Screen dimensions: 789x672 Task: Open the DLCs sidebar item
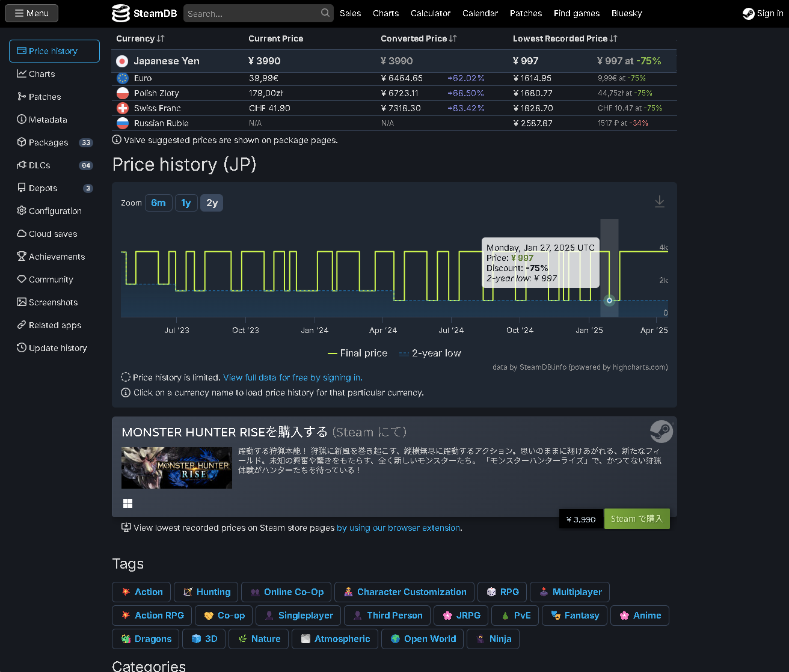pyautogui.click(x=54, y=165)
